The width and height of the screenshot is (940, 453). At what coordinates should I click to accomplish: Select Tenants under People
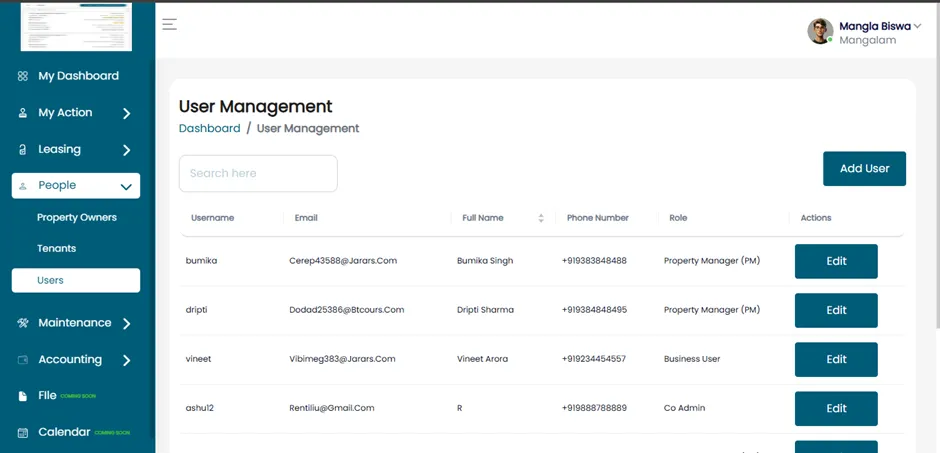click(x=56, y=248)
